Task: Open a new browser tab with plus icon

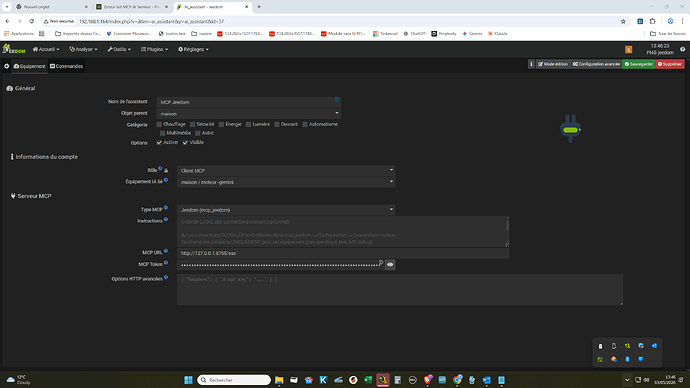Action: tap(259, 7)
